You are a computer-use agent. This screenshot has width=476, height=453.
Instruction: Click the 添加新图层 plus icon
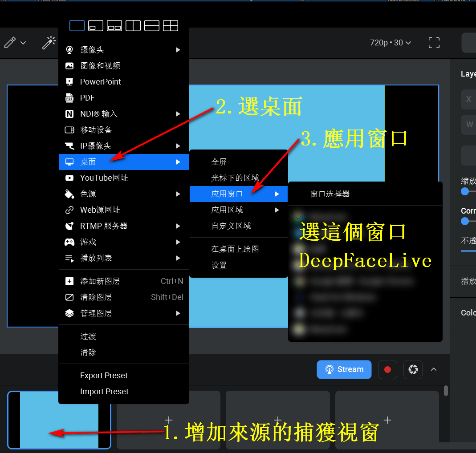pyautogui.click(x=69, y=281)
